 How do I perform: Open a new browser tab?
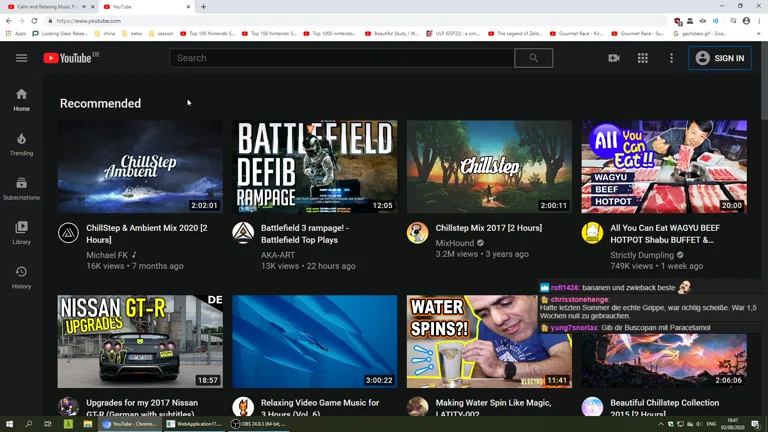pos(204,7)
